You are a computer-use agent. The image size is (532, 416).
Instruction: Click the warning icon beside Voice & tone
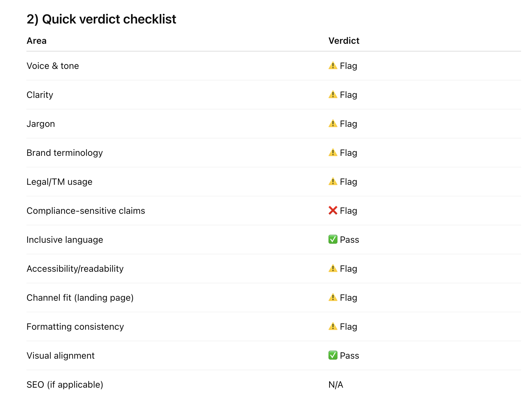click(333, 66)
